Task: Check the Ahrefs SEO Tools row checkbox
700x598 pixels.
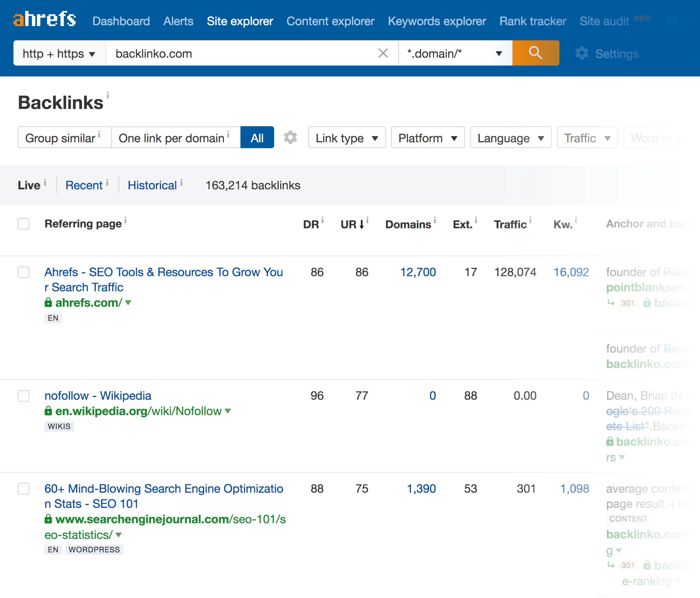Action: (24, 273)
